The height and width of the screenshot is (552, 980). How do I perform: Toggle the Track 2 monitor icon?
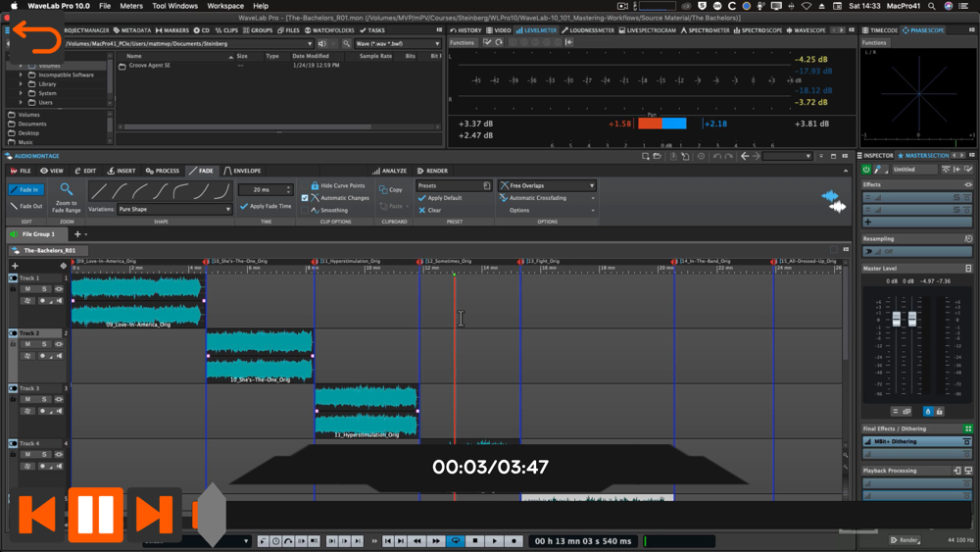60,356
